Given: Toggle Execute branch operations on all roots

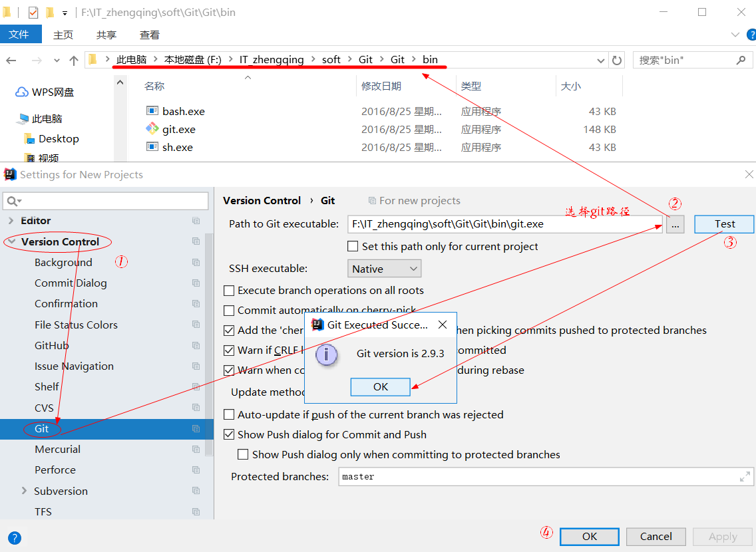Looking at the screenshot, I should 229,291.
